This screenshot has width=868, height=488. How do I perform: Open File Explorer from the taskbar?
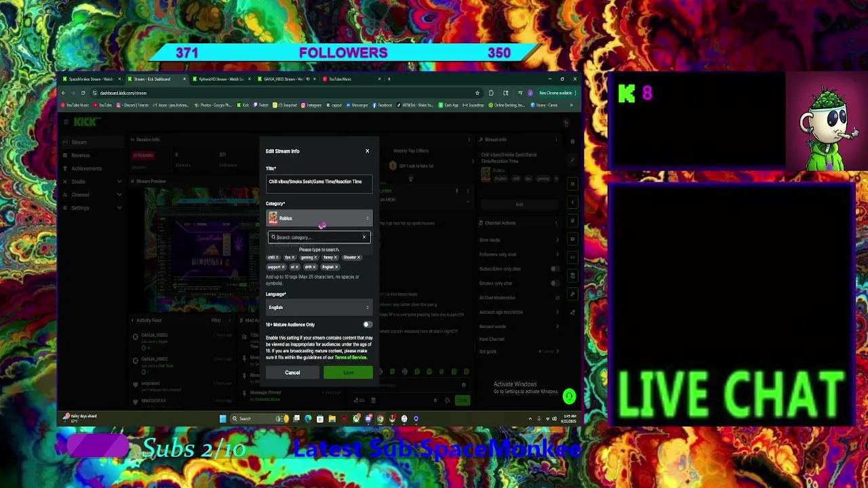pos(332,419)
